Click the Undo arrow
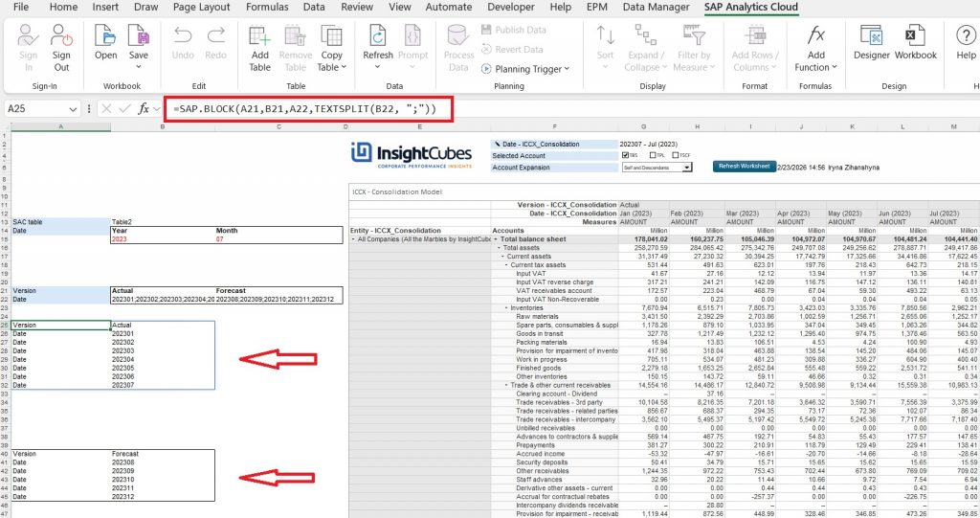 pos(183,35)
